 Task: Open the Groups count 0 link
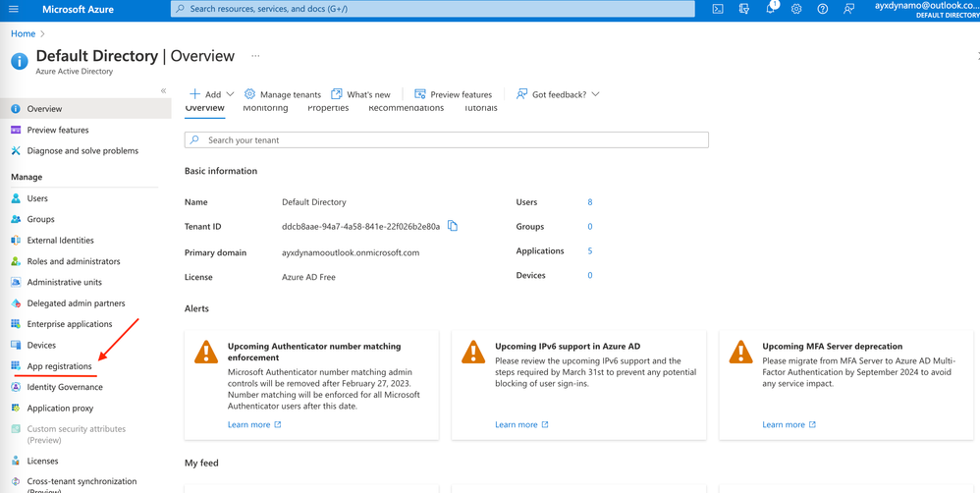click(x=590, y=226)
